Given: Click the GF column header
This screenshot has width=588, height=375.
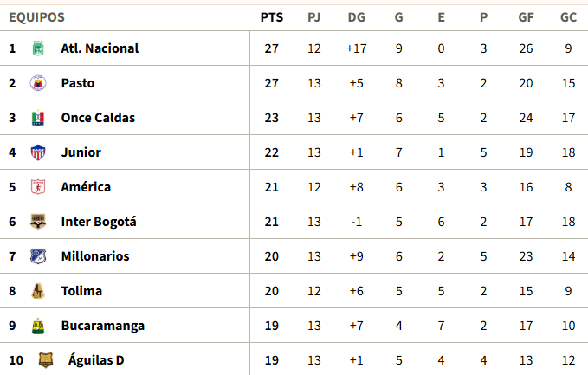Looking at the screenshot, I should tap(526, 16).
